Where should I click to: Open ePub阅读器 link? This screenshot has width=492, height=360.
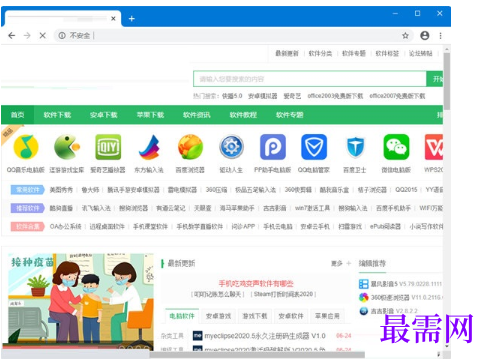pyautogui.click(x=385, y=227)
